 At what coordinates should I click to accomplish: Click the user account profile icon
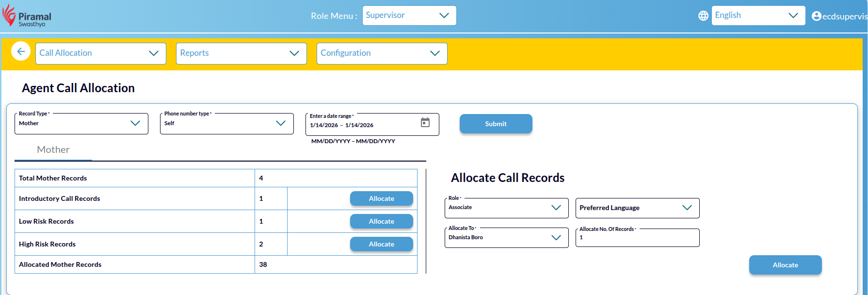[x=816, y=16]
